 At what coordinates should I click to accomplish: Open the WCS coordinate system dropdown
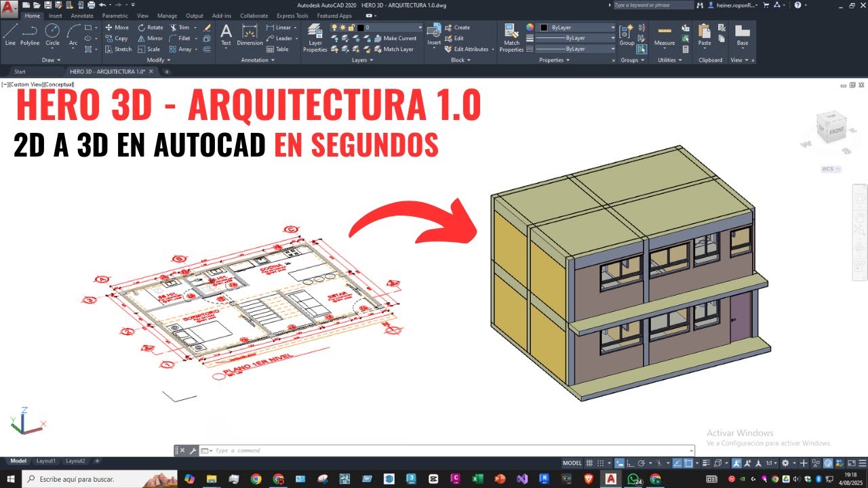[x=831, y=169]
